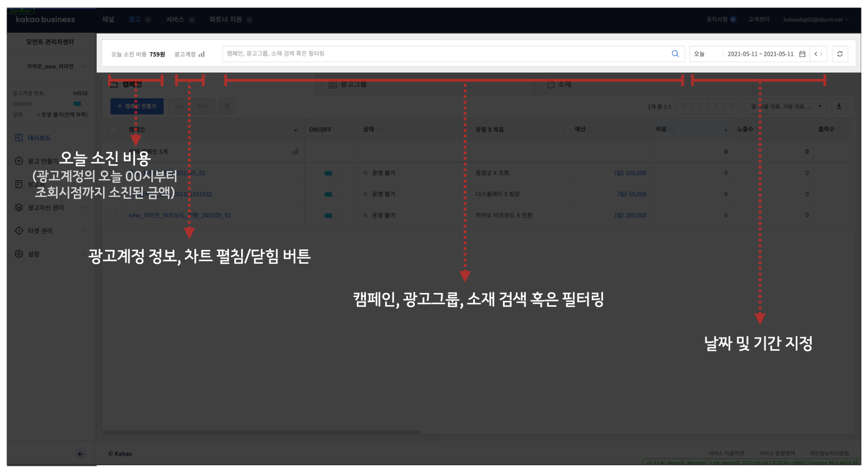Open the 고객센터 menu link
Screen dimensions: 868x471
[759, 20]
